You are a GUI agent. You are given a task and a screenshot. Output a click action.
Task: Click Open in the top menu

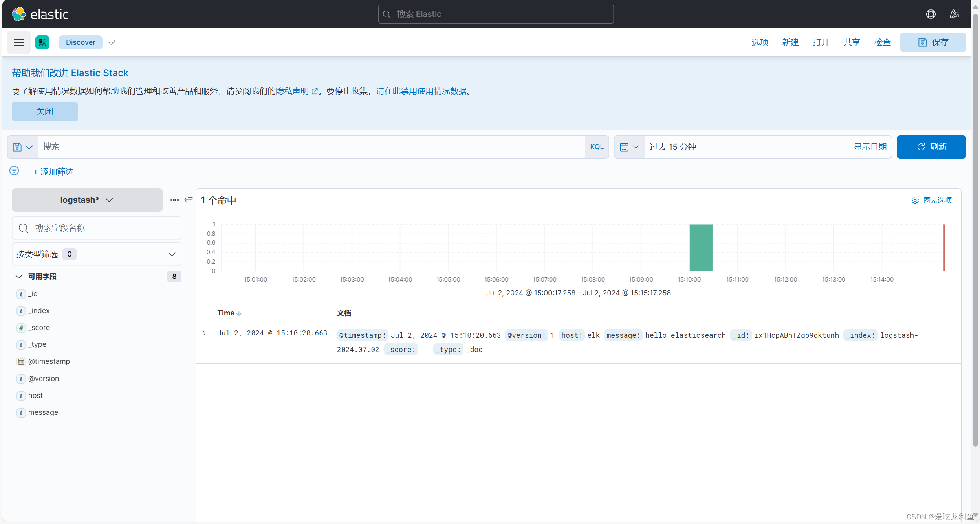pyautogui.click(x=821, y=42)
